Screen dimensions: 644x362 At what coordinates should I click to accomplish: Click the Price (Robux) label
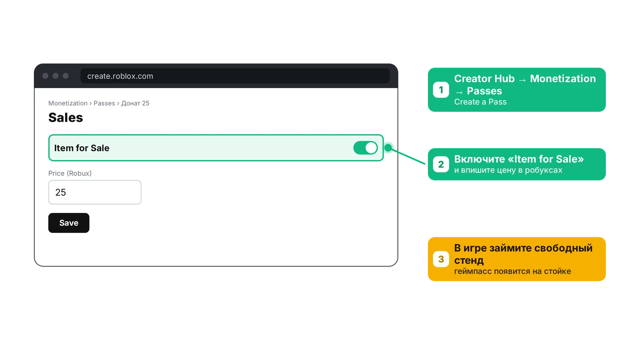click(70, 173)
